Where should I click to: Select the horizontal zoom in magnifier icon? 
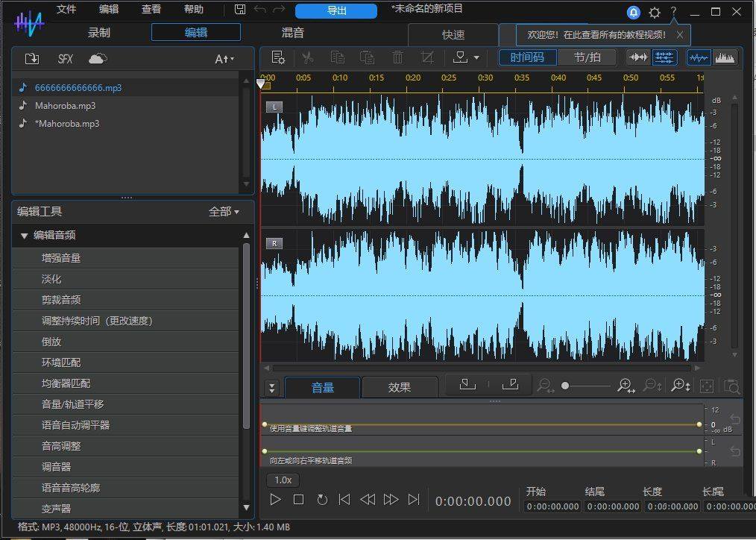click(x=626, y=386)
